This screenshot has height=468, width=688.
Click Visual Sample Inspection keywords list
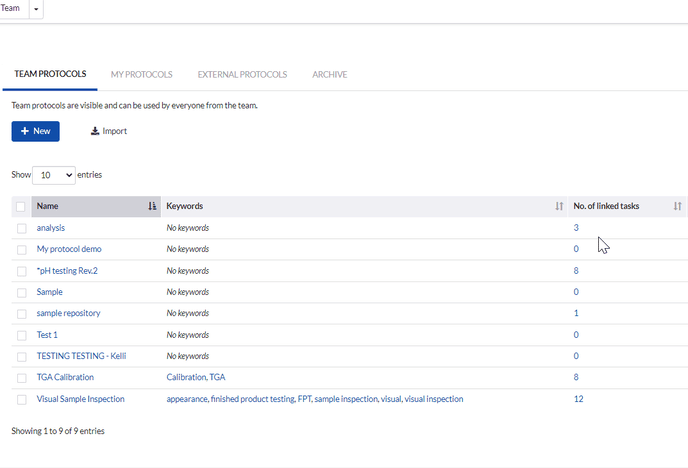tap(315, 399)
